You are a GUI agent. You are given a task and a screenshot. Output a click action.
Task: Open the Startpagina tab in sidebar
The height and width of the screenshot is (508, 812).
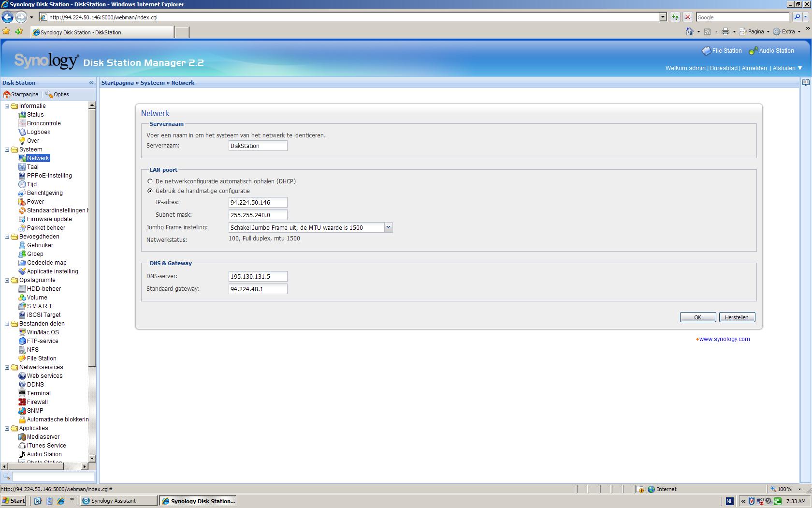(x=21, y=94)
